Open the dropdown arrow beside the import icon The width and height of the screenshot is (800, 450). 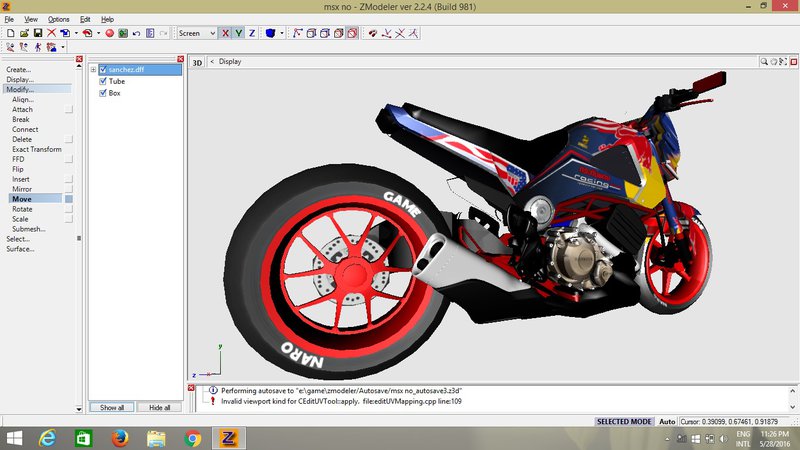(76, 33)
